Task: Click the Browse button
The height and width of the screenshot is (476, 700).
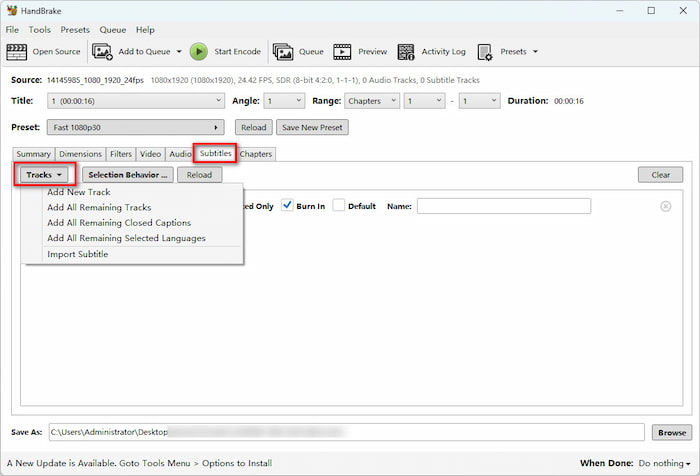Action: click(672, 432)
